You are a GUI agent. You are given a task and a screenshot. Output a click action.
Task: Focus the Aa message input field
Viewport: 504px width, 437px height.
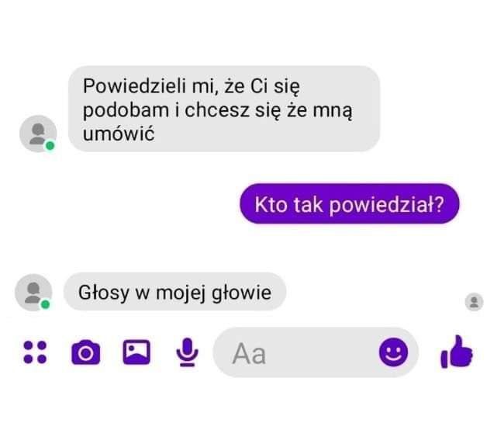316,352
